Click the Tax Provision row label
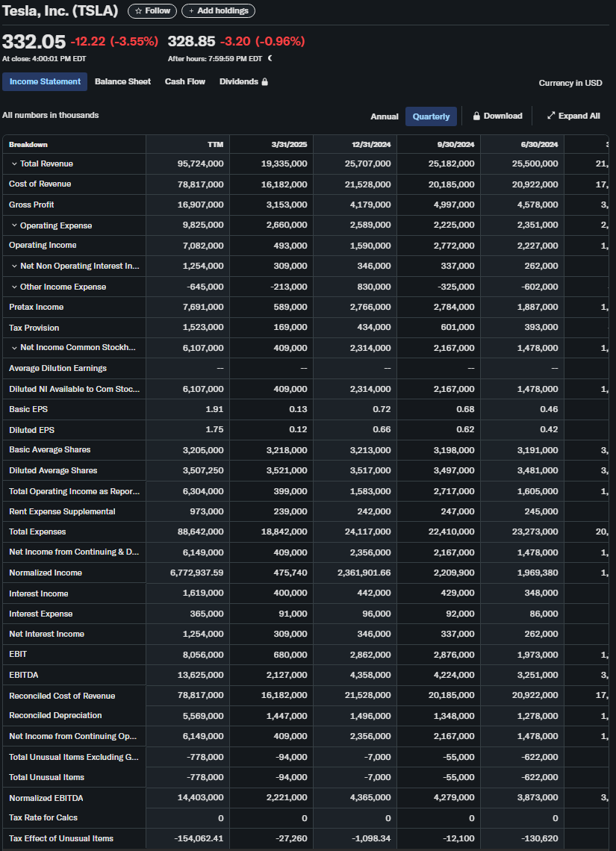 pyautogui.click(x=34, y=328)
